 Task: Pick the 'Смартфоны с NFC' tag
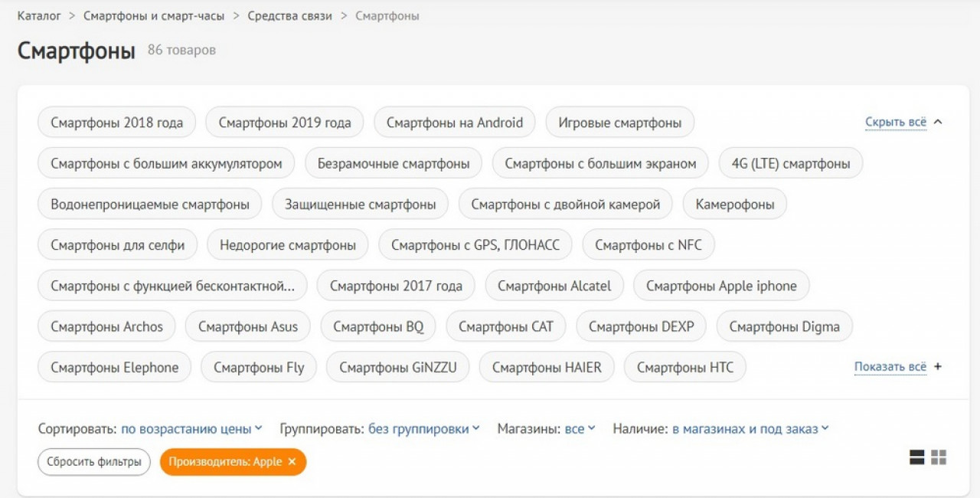tap(648, 245)
